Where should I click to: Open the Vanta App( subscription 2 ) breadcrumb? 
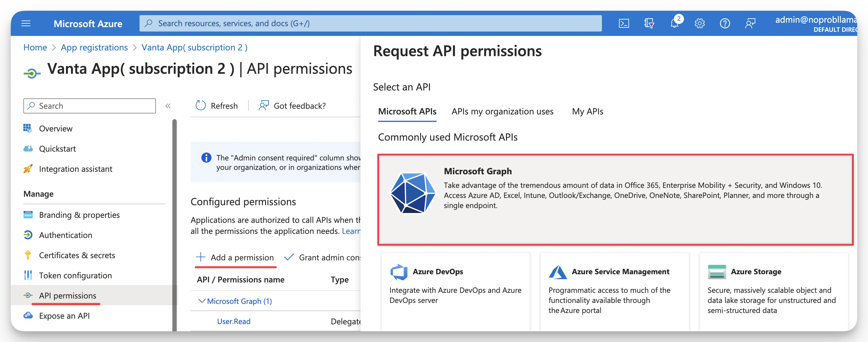[x=194, y=48]
